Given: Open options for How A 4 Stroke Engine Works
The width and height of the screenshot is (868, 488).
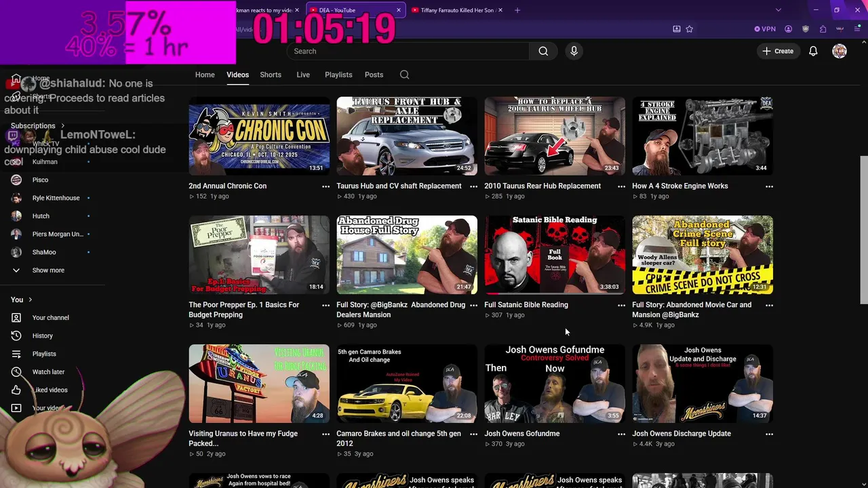Looking at the screenshot, I should pyautogui.click(x=769, y=186).
